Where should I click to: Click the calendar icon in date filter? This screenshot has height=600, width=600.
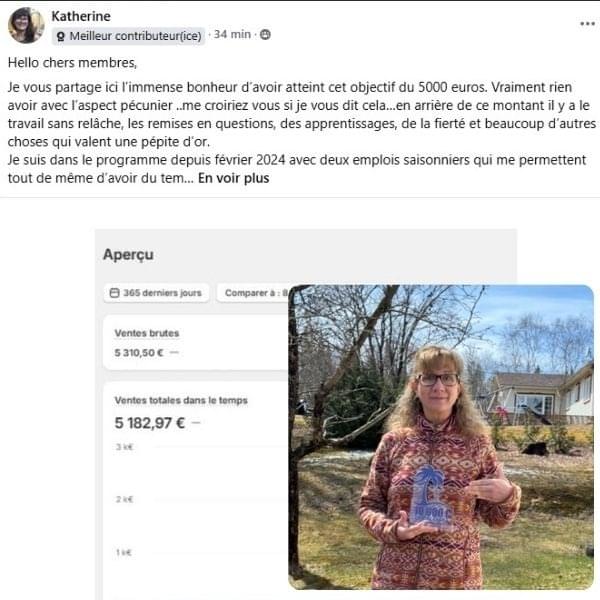[x=114, y=293]
